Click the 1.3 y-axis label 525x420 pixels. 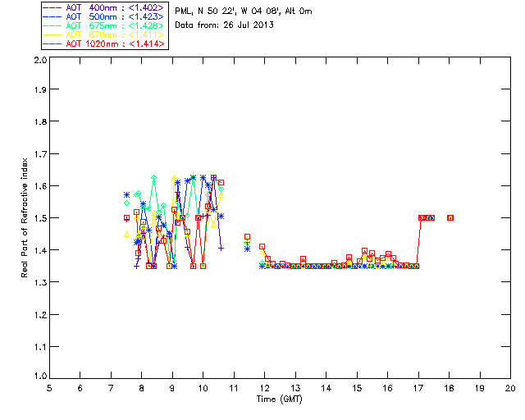[x=40, y=282]
